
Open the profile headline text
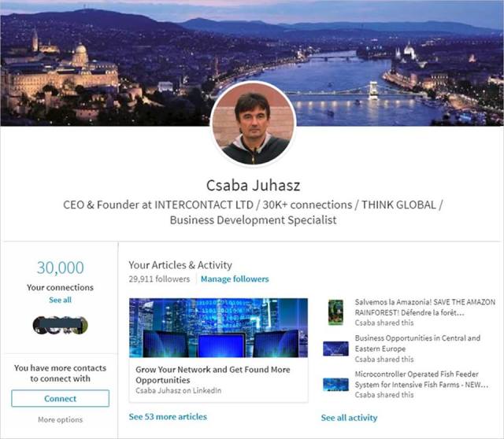(253, 212)
